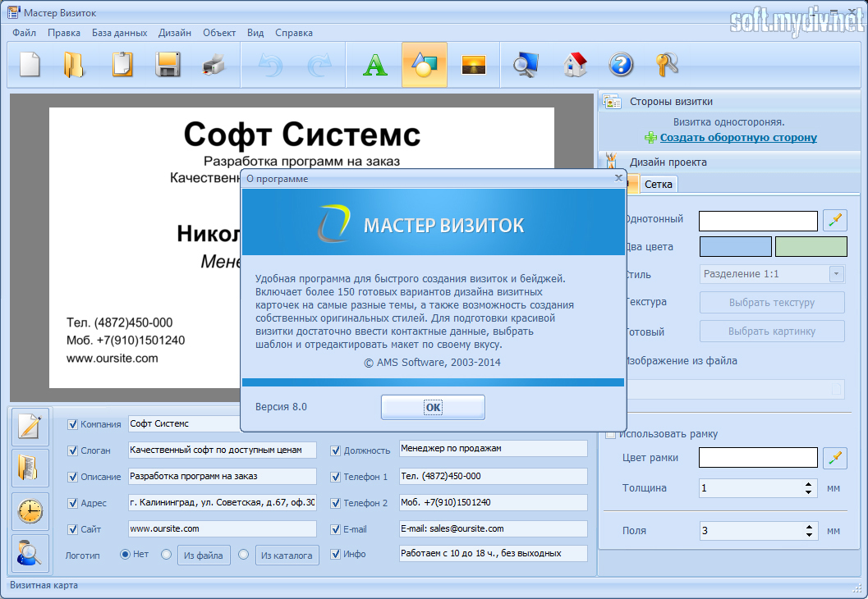Click the Создать оборотную сторону link
Viewport: 868px width, 599px height.
click(x=738, y=138)
